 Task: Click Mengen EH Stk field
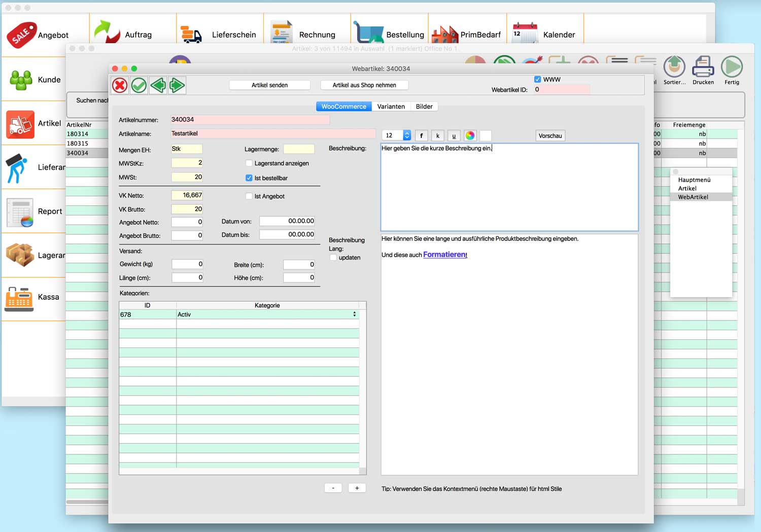187,149
